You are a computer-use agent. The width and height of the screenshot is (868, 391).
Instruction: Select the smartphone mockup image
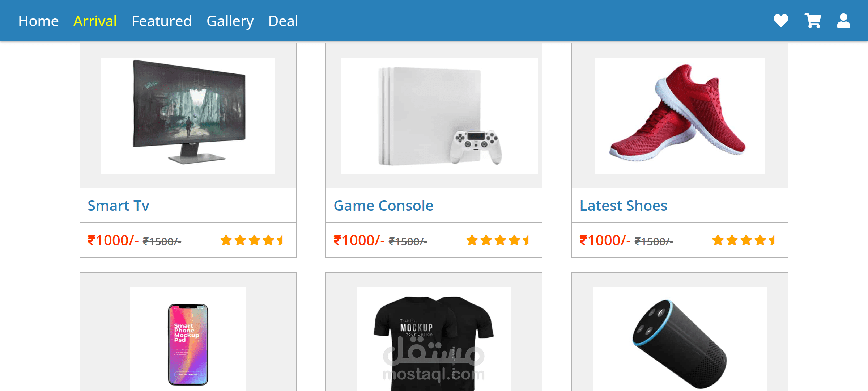[188, 344]
